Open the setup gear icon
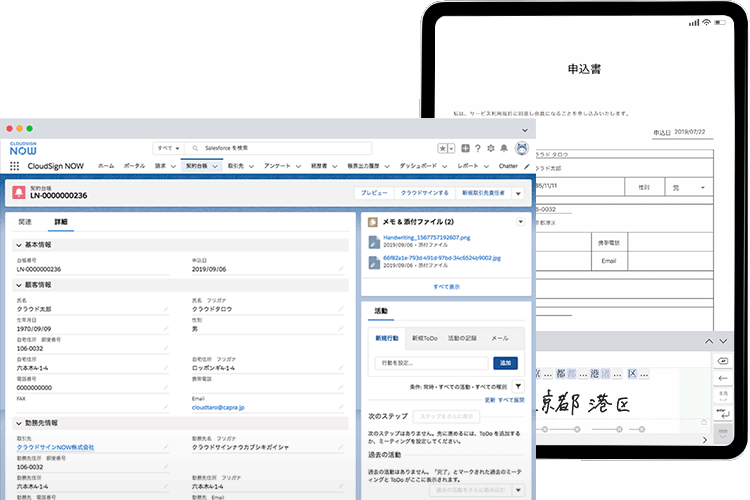 490,148
